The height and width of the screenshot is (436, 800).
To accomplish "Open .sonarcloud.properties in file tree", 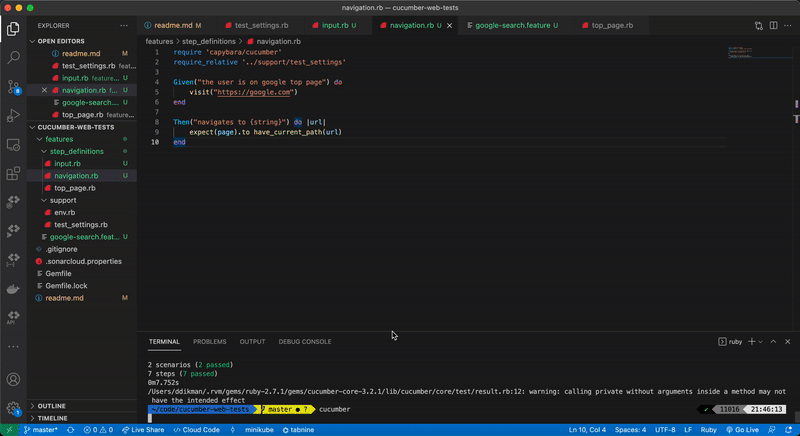I will tap(82, 262).
